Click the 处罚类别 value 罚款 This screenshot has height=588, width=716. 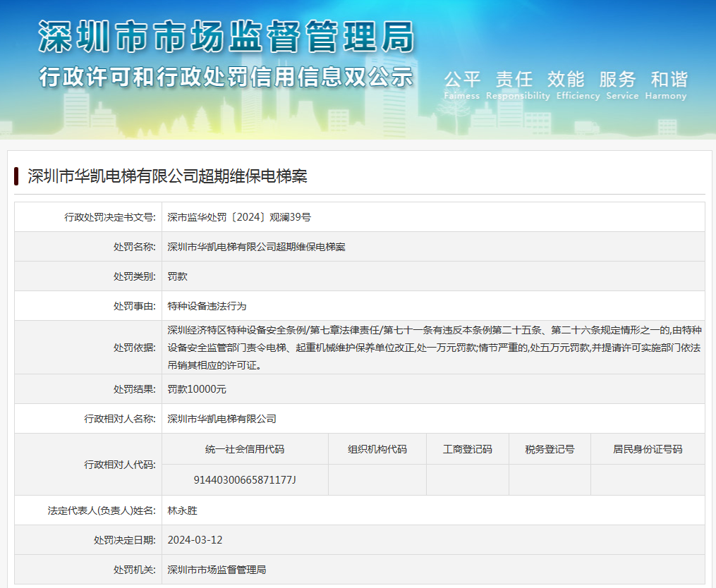[177, 276]
